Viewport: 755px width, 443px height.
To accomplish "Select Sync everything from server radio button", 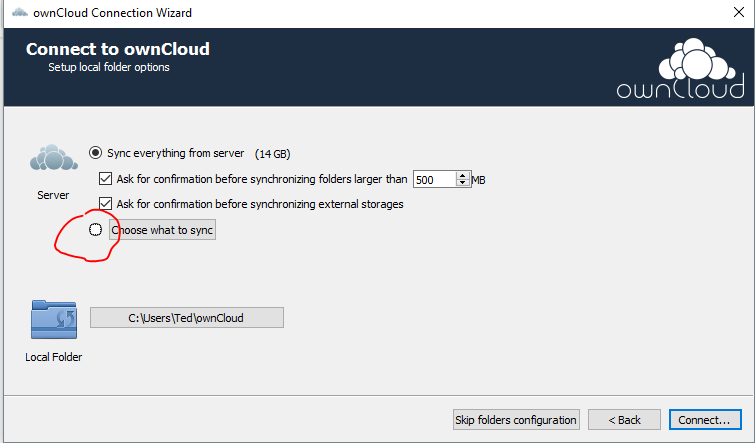I will 95,153.
